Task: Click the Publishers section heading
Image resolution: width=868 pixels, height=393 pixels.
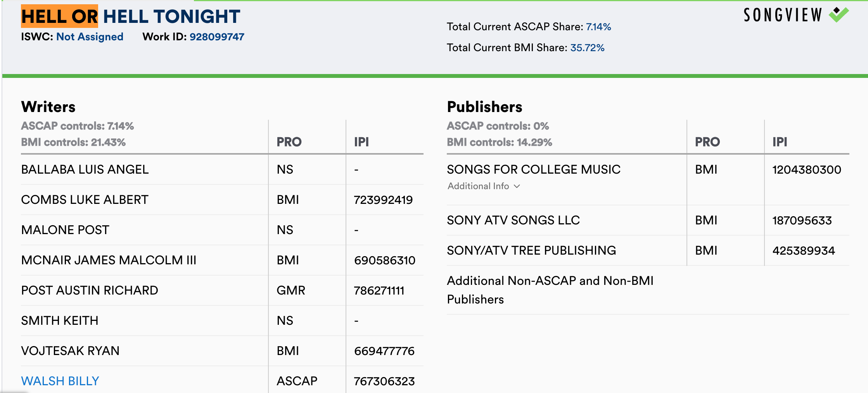Action: click(484, 107)
